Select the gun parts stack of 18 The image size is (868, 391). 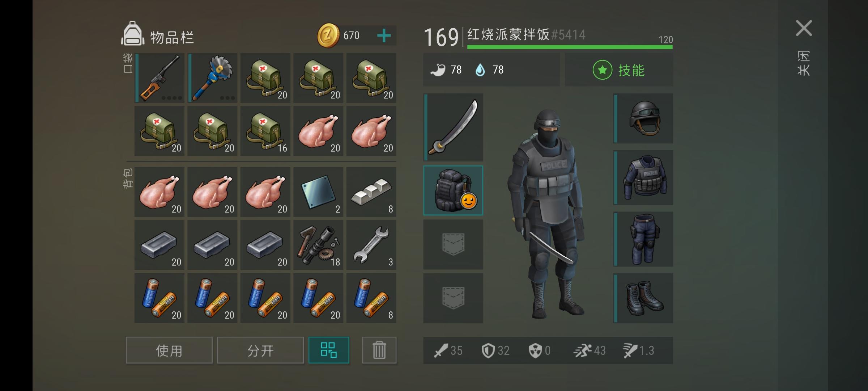pos(318,245)
